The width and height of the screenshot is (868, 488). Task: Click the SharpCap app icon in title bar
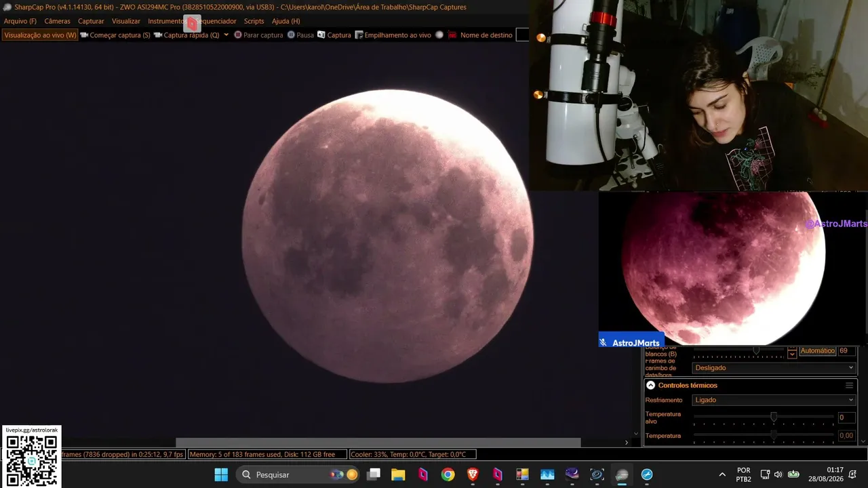(x=7, y=7)
